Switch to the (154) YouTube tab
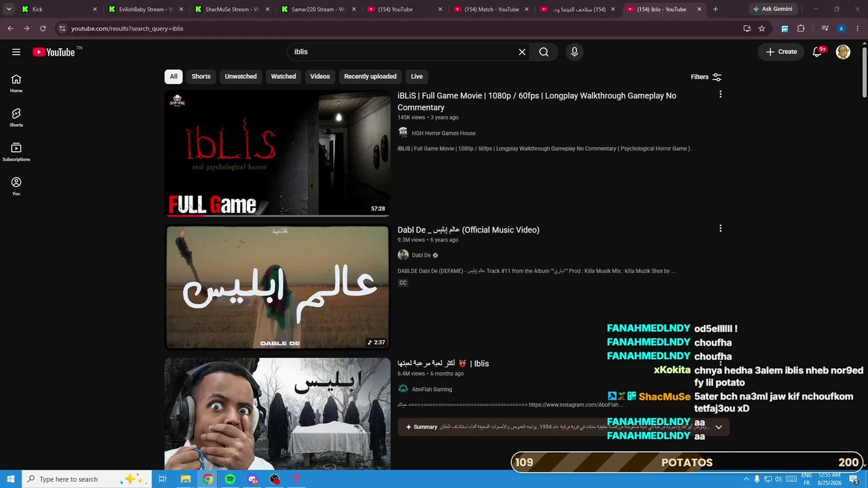 click(403, 9)
